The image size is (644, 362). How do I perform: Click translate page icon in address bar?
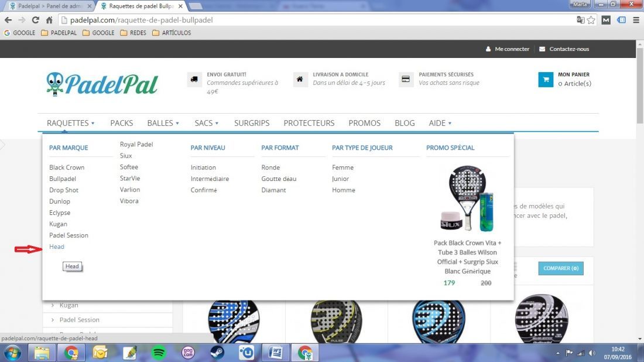[x=580, y=20]
